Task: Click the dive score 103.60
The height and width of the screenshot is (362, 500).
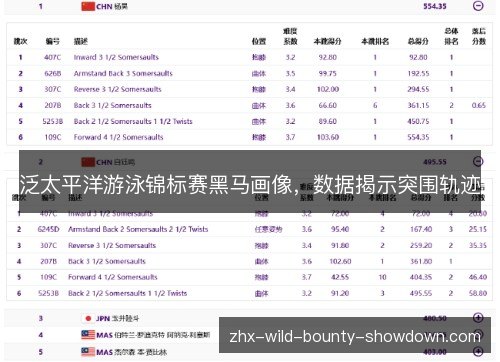Action: coord(328,137)
